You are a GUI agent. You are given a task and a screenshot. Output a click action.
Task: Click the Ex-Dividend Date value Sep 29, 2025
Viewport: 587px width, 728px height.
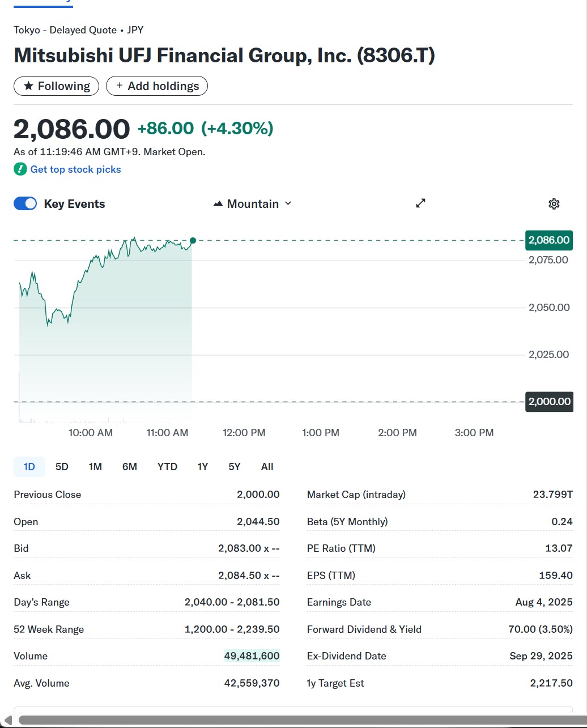pyautogui.click(x=541, y=656)
